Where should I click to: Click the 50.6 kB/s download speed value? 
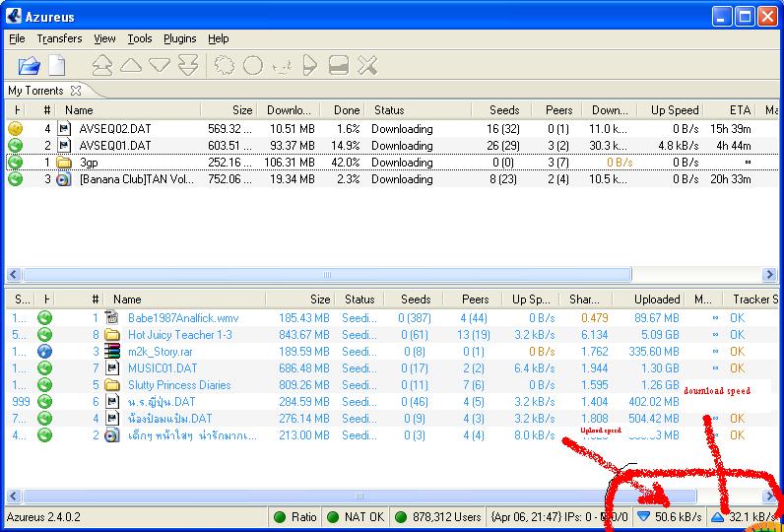coord(678,517)
